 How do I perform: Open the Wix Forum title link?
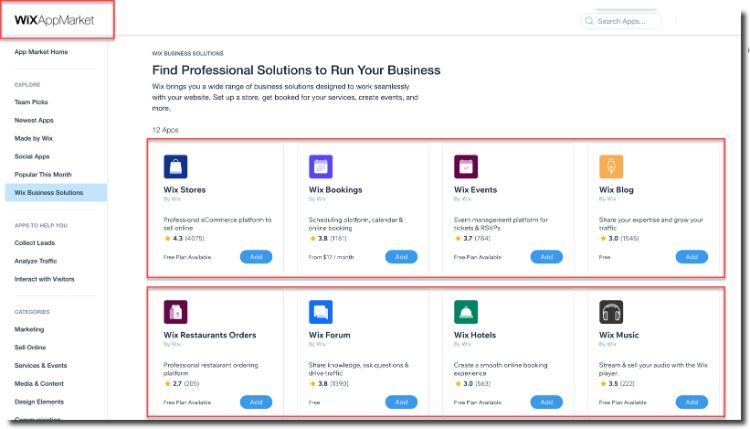tap(330, 335)
